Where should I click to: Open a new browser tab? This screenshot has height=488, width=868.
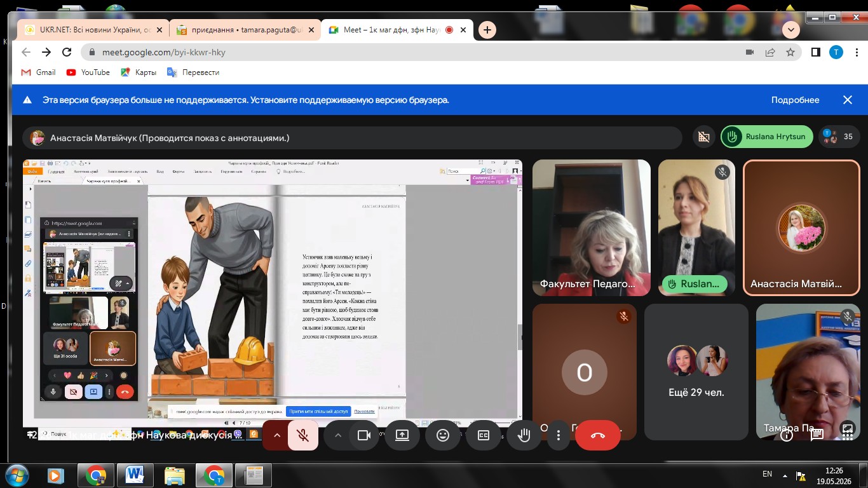point(487,30)
